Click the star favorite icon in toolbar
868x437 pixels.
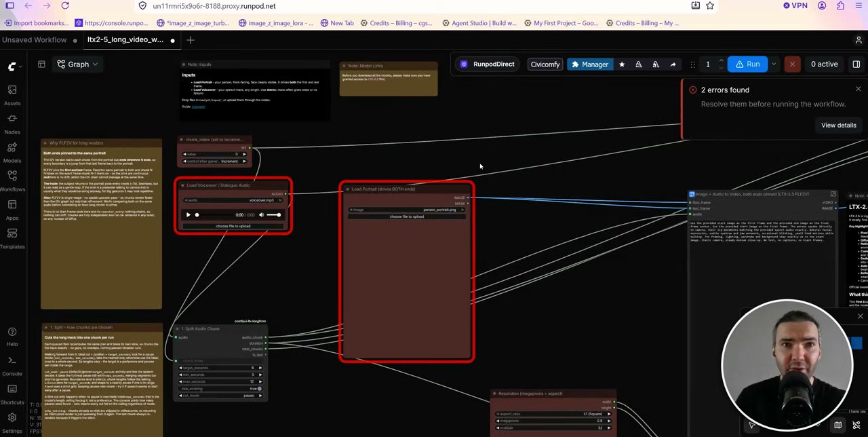622,64
